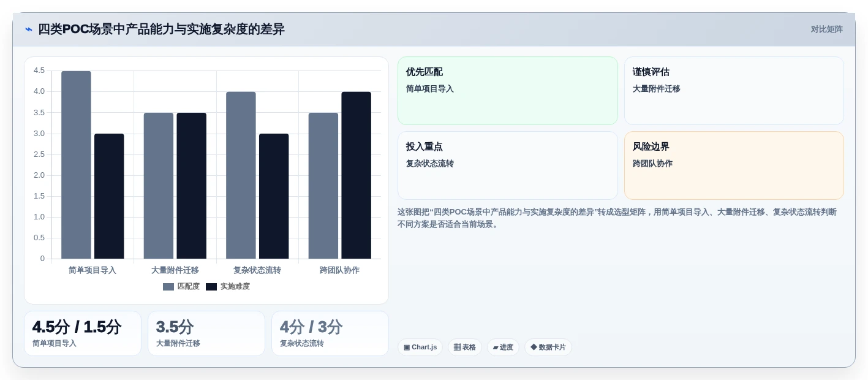Viewport: 868px width, 380px height.
Task: Click the 3.5分 大量附件迁移 stat card
Action: click(x=206, y=333)
